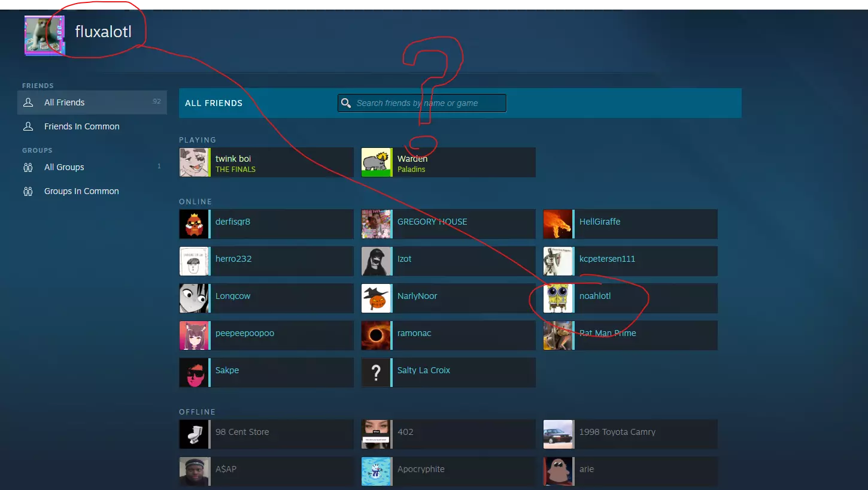This screenshot has height=490, width=868.
Task: Select NarlyNoor name text
Action: click(x=417, y=296)
